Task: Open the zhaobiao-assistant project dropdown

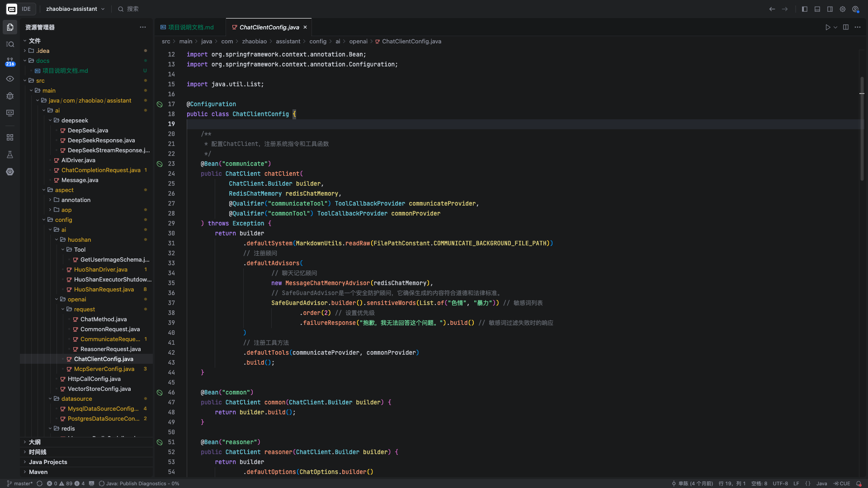Action: coord(75,9)
